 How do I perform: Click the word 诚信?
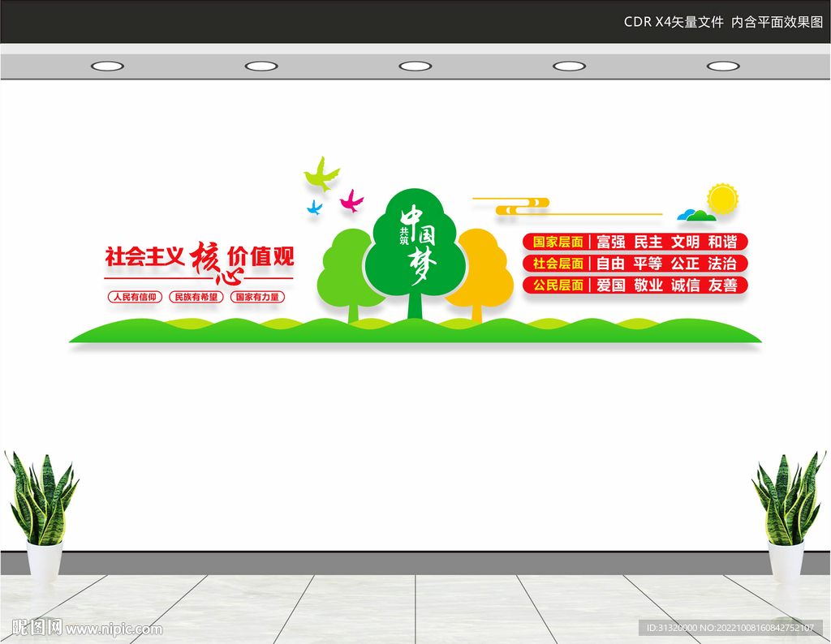click(x=685, y=286)
